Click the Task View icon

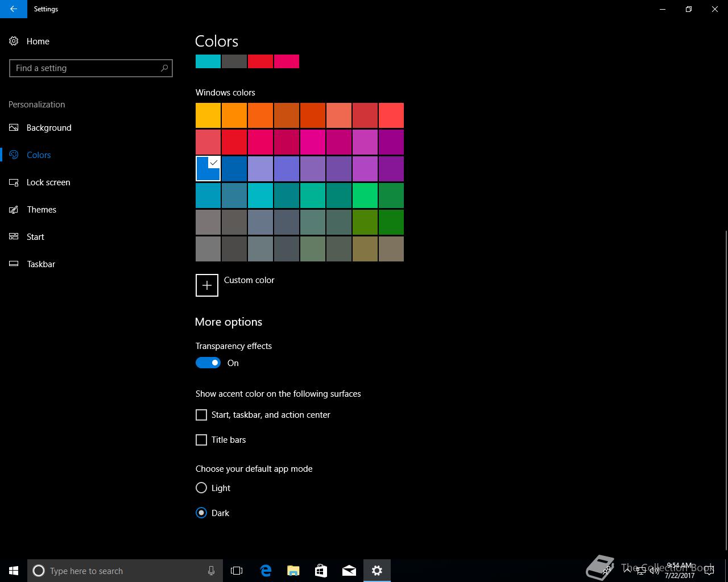(237, 571)
